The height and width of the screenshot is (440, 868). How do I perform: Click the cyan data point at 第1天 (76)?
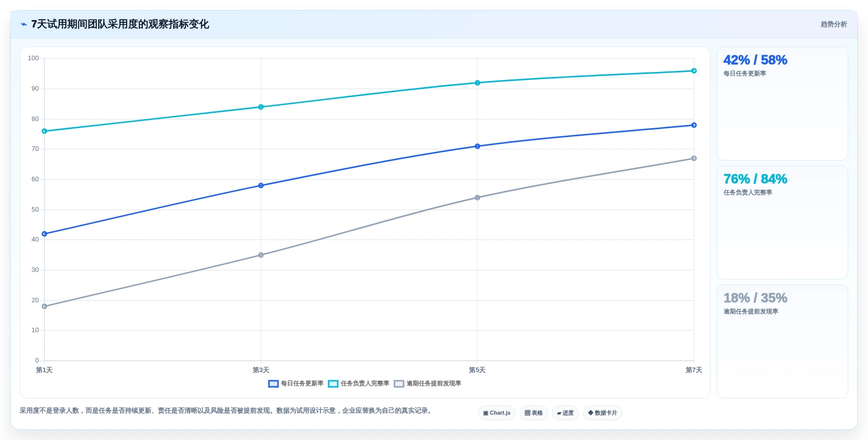[x=45, y=131]
